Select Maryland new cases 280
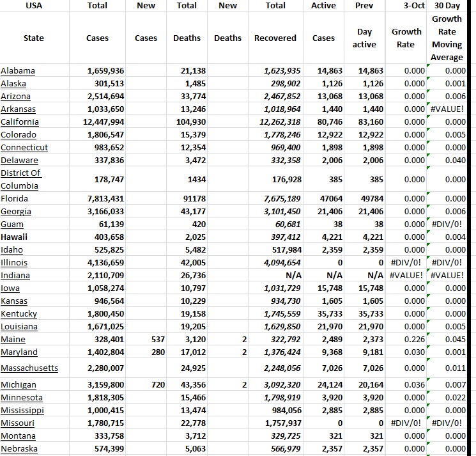This screenshot has height=456, width=476. point(146,352)
